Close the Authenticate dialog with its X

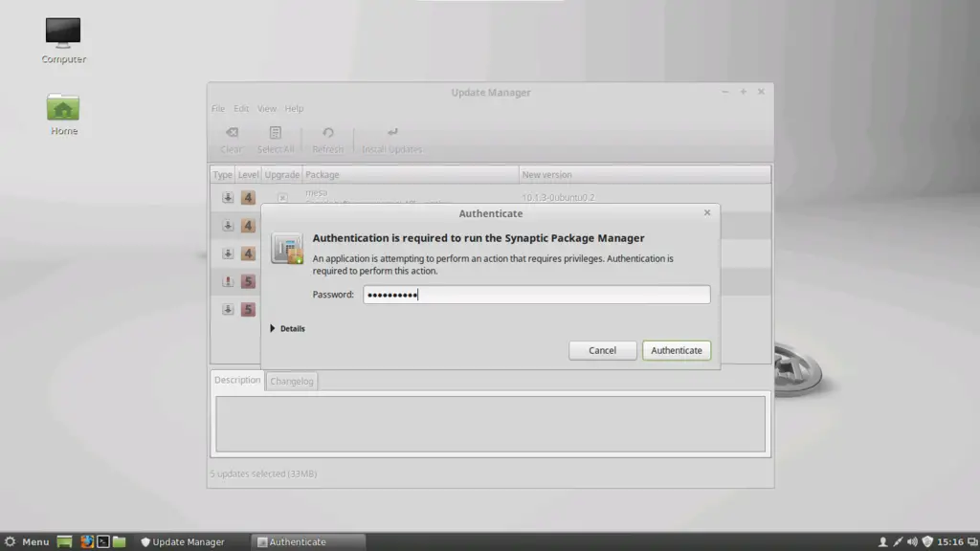point(707,213)
